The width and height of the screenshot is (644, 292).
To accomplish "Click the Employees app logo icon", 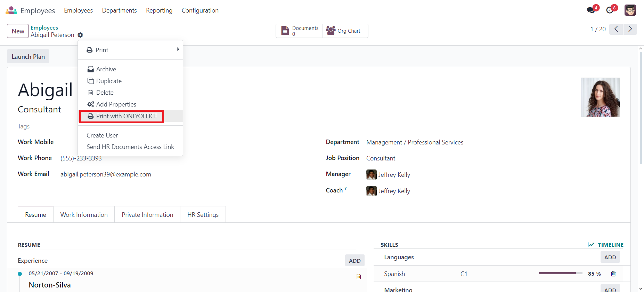I will point(11,10).
